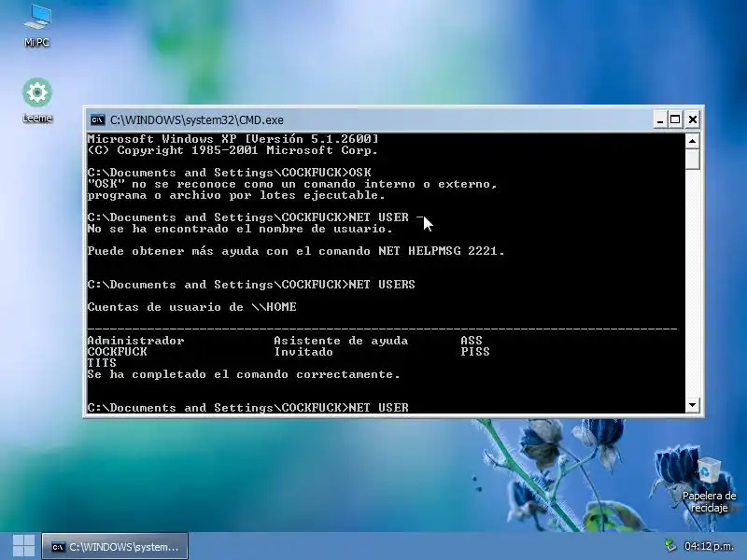747x560 pixels.
Task: Click the '(C) Copyright 1985-2001 Microsoft Corp.' line
Action: tap(233, 150)
